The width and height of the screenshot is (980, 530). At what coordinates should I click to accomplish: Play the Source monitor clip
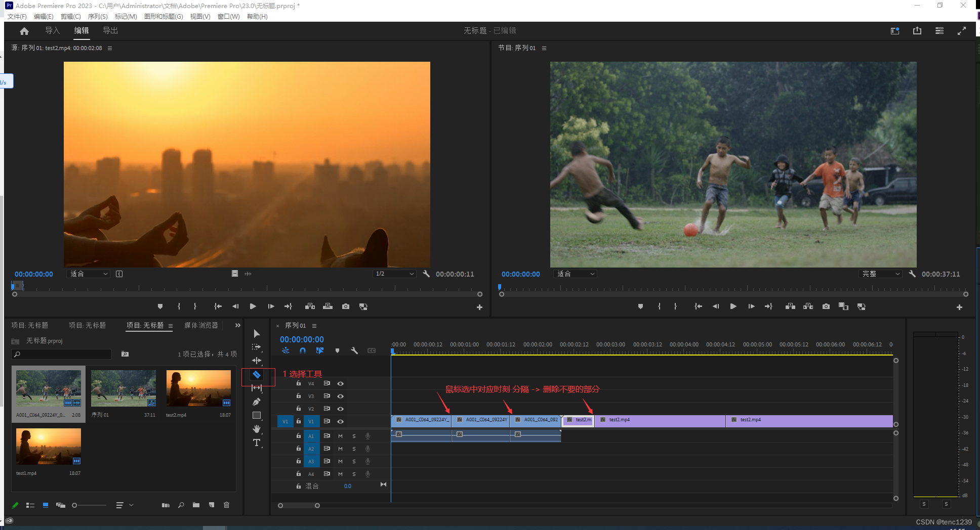pos(253,306)
